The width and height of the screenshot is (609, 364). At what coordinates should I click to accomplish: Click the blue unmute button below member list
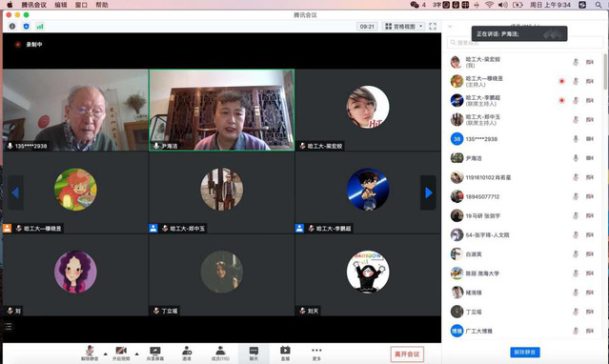[525, 352]
